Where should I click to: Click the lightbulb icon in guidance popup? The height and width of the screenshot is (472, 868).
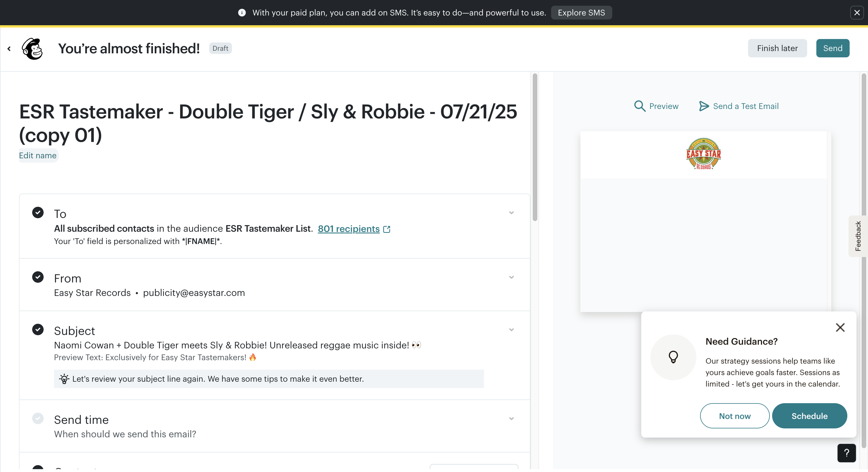(673, 357)
